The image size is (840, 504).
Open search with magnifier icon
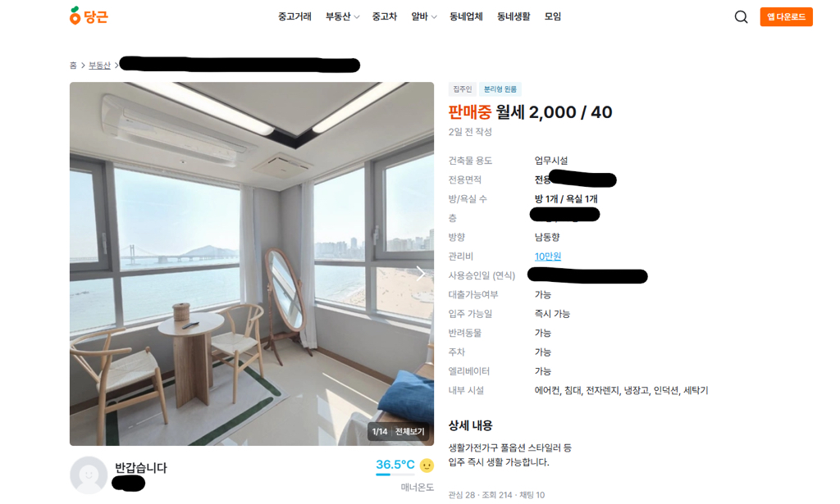(741, 17)
